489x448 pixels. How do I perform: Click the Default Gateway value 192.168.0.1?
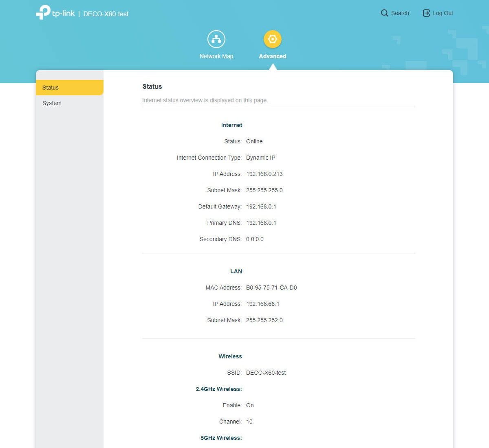tap(261, 206)
